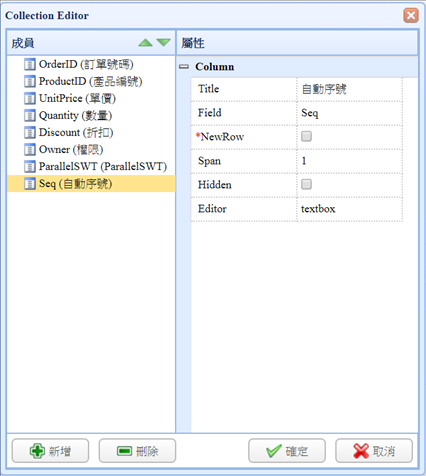Enable the NewRow checkbox
The height and width of the screenshot is (476, 426).
pyautogui.click(x=306, y=136)
